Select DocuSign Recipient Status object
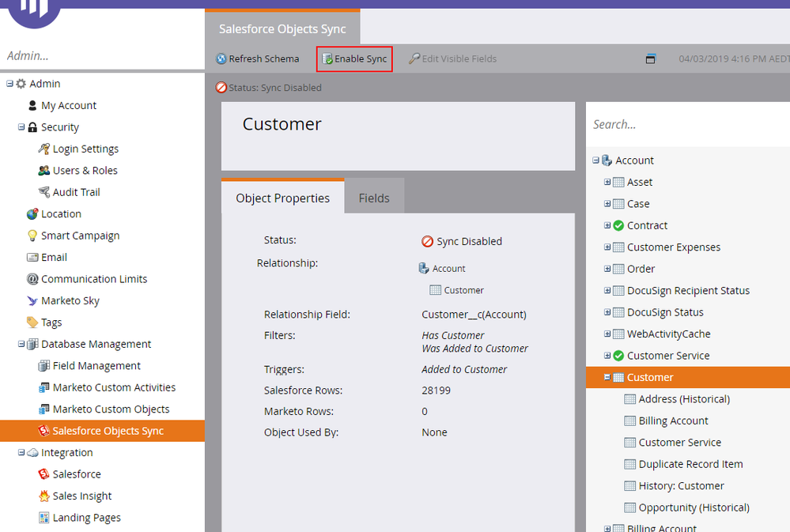The image size is (790, 532). 688,291
